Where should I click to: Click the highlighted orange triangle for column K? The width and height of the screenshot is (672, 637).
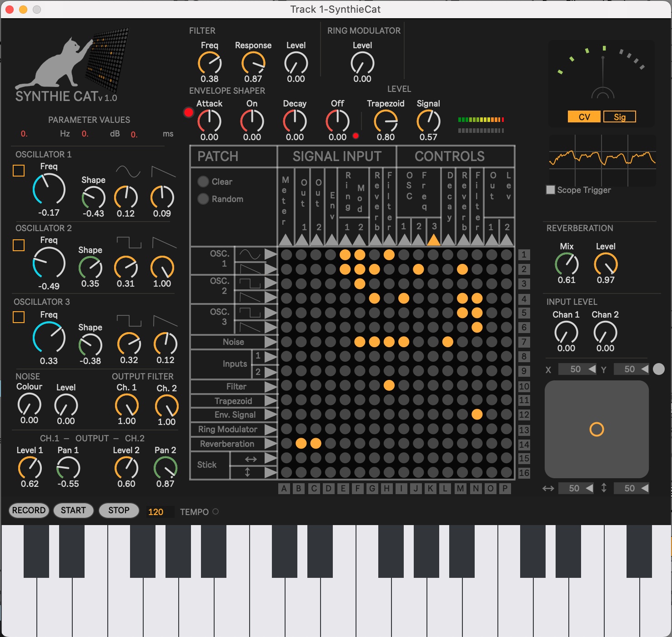pos(433,239)
